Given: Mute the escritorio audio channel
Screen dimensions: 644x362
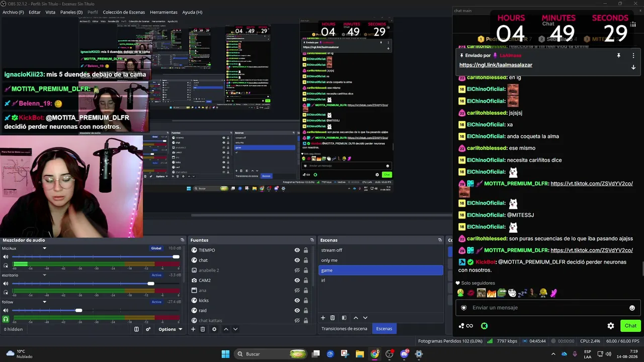Looking at the screenshot, I should pyautogui.click(x=6, y=284).
